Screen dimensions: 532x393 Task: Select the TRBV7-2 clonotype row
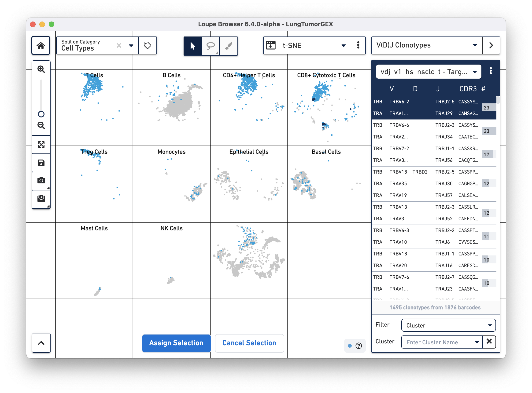coord(434,154)
